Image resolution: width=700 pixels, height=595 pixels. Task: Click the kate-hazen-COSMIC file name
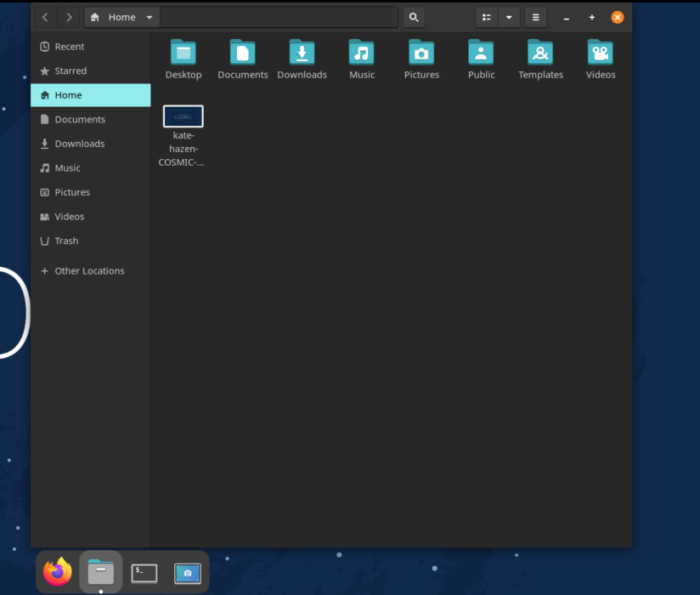click(182, 149)
